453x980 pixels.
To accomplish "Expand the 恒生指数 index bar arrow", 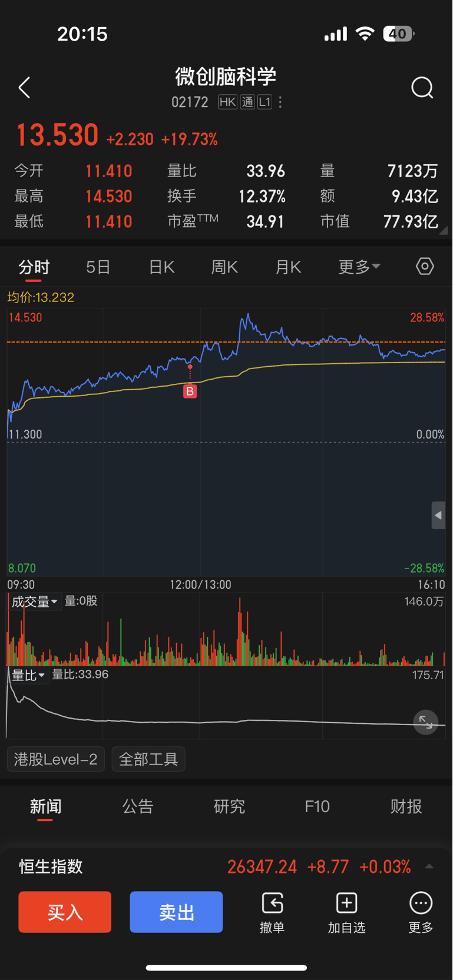I will pos(429,866).
